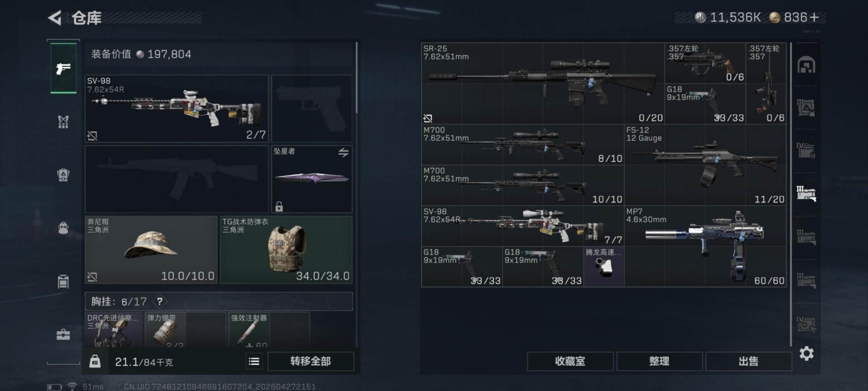Click 整理 to sort the warehouse

[x=659, y=361]
